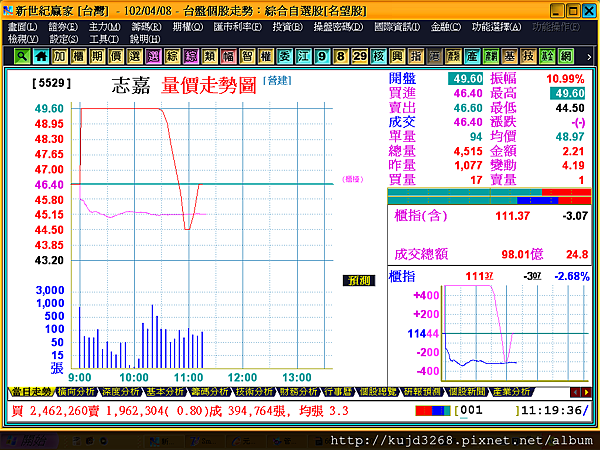Expand toolbar overflow arrow at right end

[x=589, y=57]
